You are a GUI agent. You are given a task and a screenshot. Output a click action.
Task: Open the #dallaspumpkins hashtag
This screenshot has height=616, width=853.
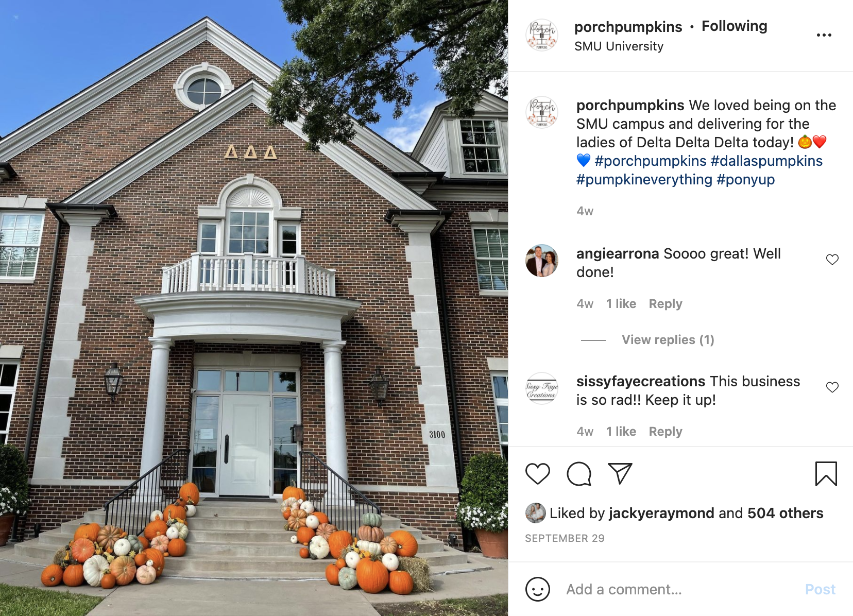pos(766,161)
